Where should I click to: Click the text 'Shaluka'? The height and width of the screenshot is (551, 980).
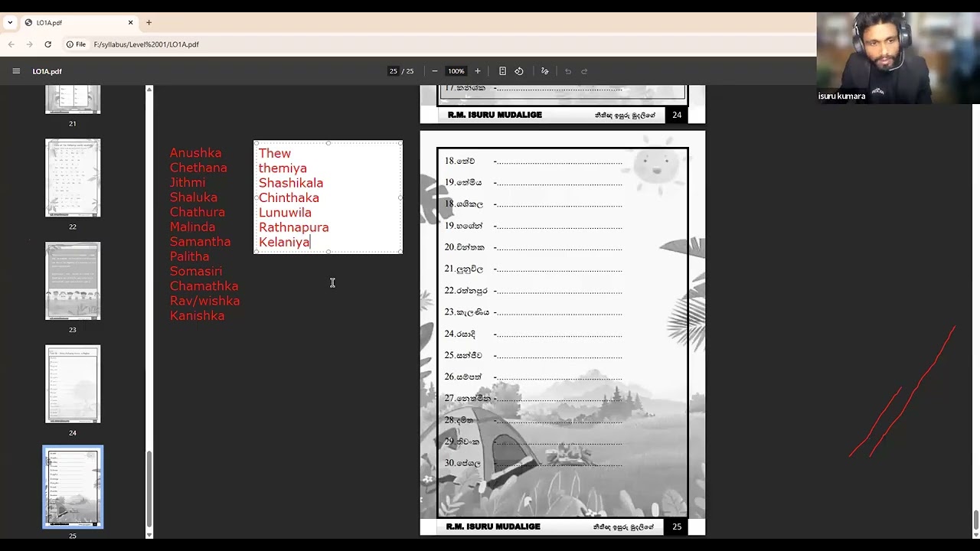pyautogui.click(x=194, y=197)
